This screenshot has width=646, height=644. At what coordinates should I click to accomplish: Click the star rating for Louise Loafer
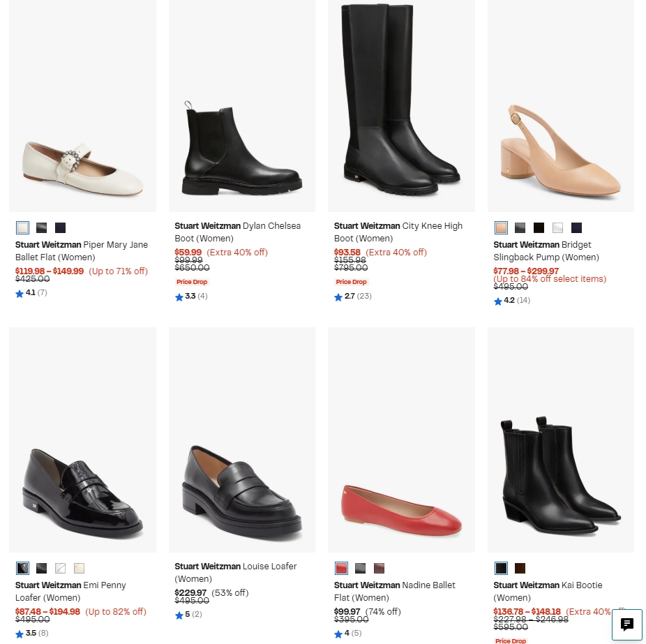[x=188, y=615]
